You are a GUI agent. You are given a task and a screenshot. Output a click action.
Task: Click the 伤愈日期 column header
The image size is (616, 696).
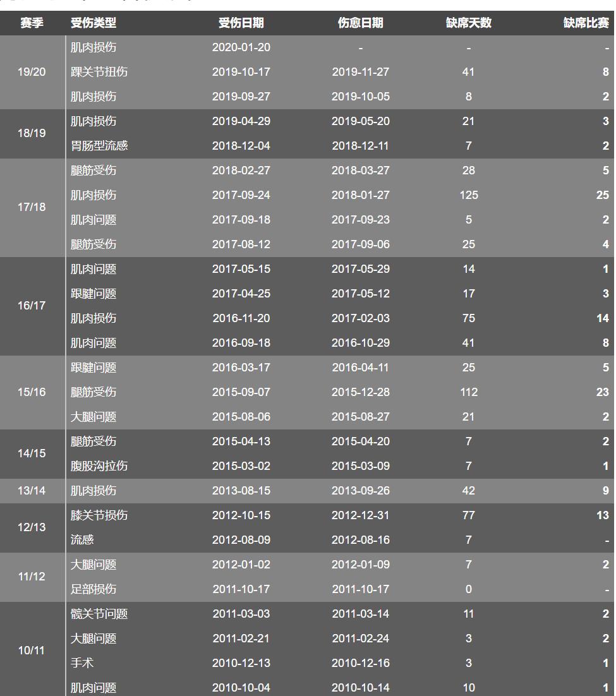pos(360,23)
